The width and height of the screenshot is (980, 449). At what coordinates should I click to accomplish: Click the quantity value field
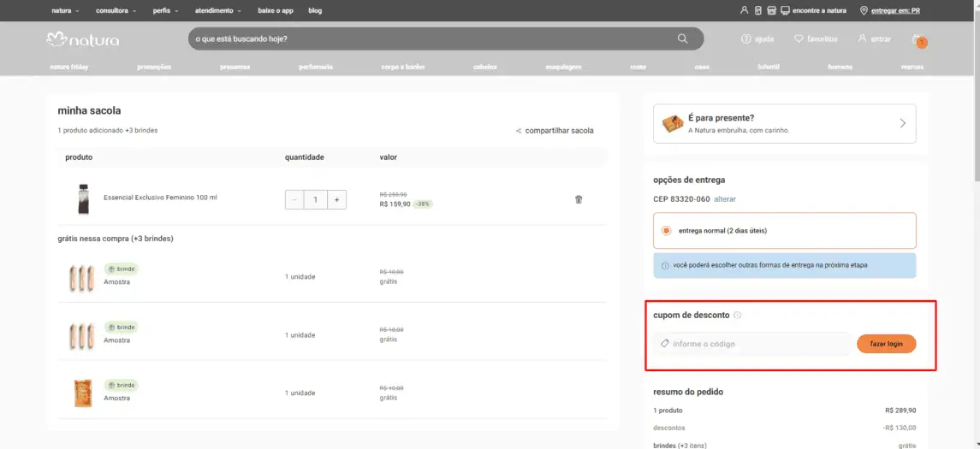(316, 200)
